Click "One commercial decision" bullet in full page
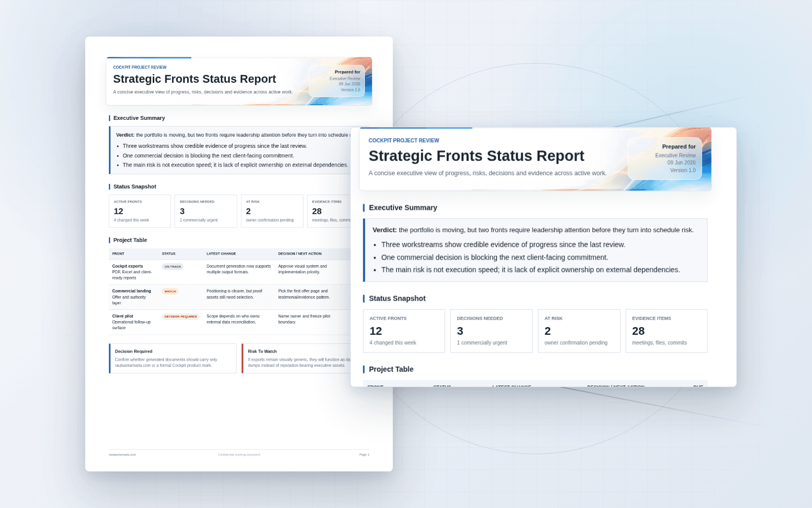812x508 pixels. (x=208, y=155)
